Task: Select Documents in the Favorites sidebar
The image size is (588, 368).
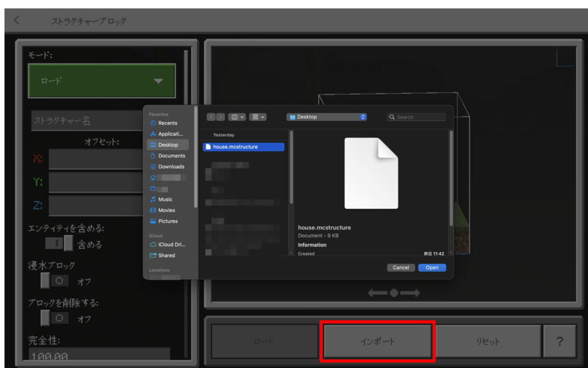Action: (x=171, y=156)
